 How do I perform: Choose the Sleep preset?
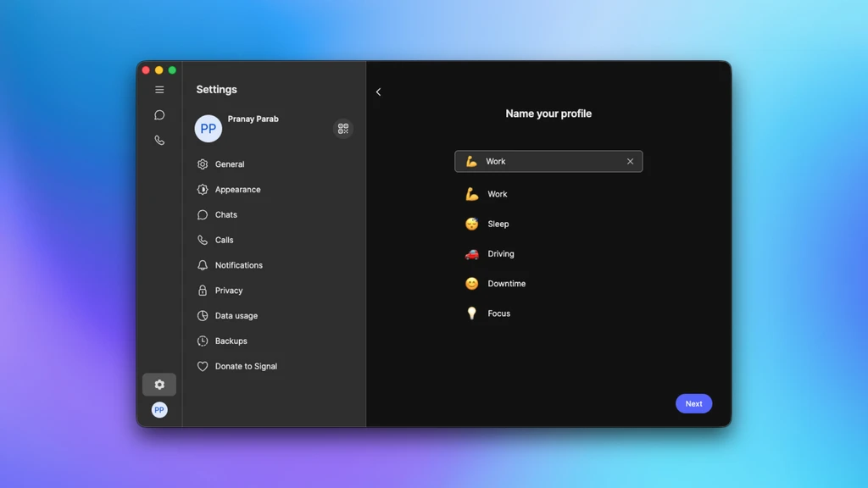coord(548,224)
